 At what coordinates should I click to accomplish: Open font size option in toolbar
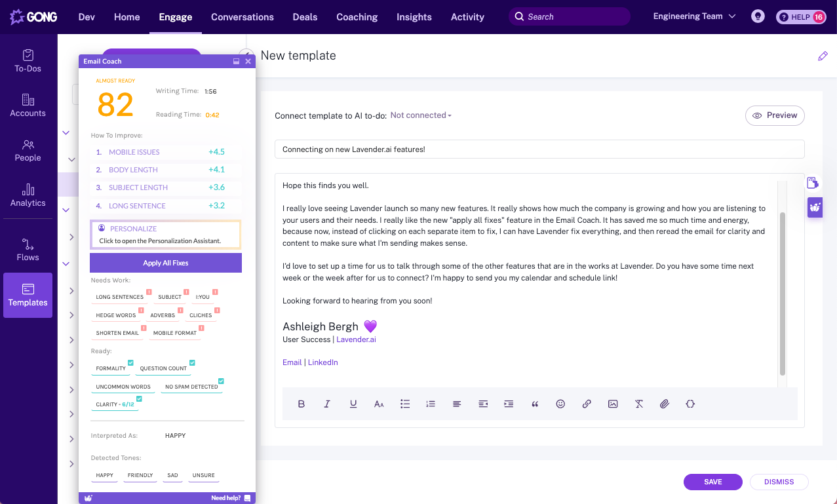[379, 404]
